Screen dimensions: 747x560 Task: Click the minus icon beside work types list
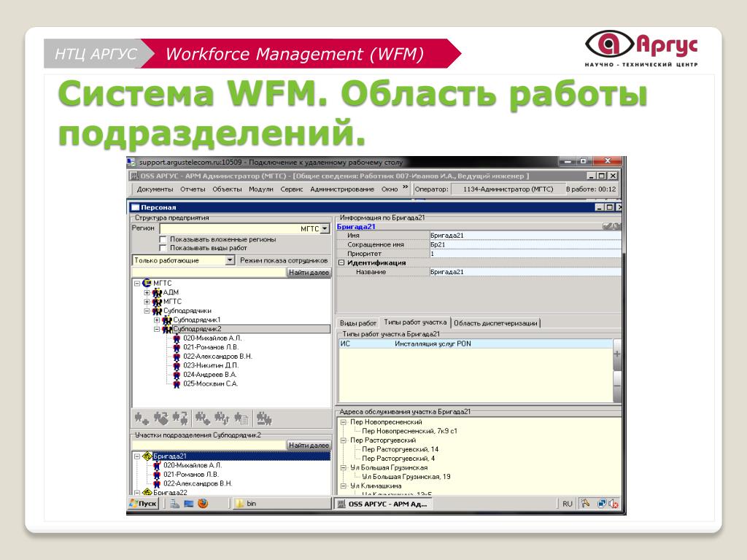pyautogui.click(x=617, y=385)
